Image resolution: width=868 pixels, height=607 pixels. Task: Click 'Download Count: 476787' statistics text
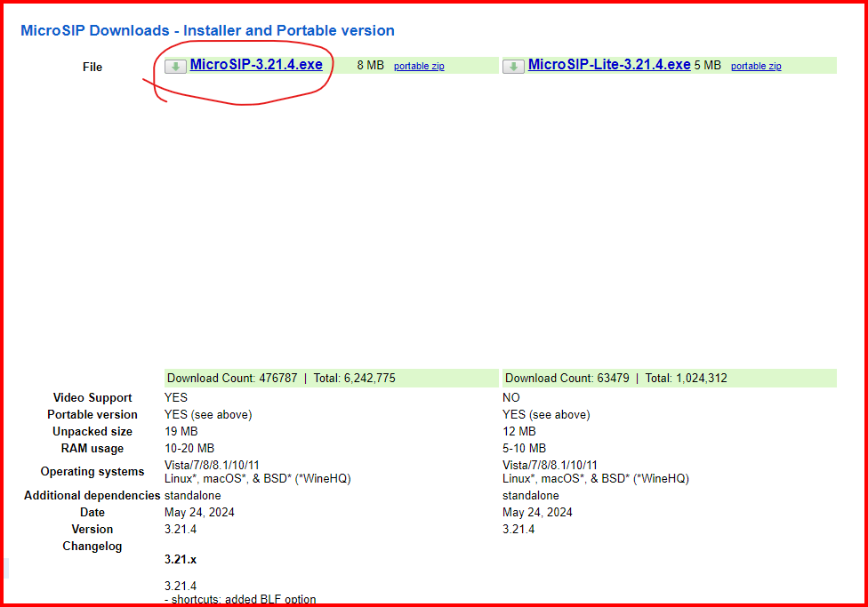232,378
